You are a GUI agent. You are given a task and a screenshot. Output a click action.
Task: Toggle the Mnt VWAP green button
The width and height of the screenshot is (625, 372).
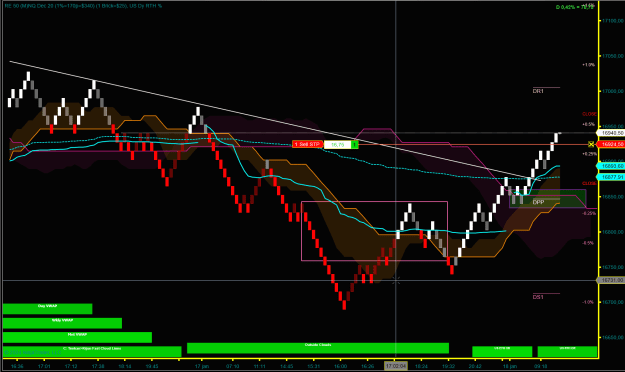click(x=77, y=337)
